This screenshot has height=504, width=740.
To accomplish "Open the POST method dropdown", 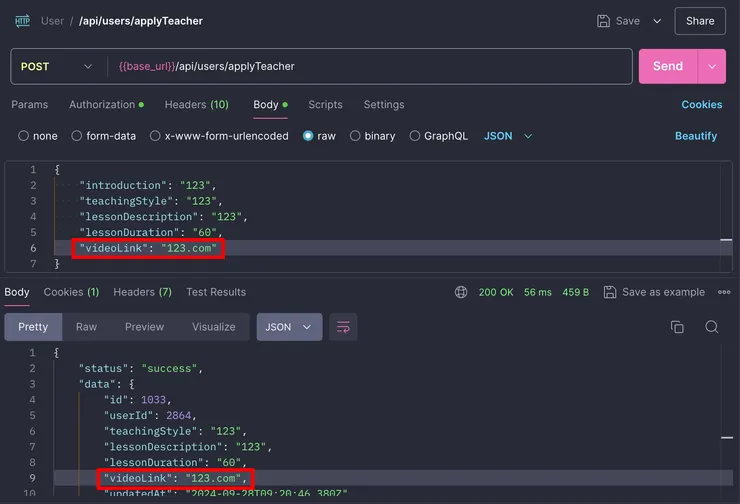I will (57, 67).
